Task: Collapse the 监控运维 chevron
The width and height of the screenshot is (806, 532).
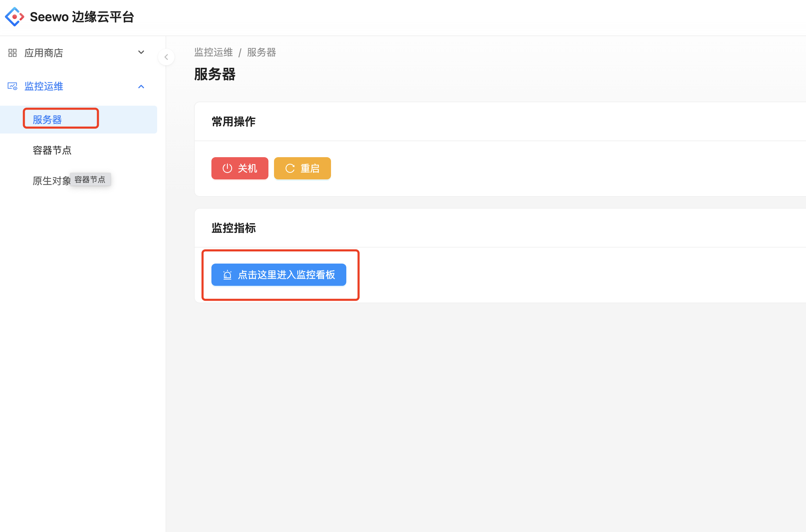Action: (x=141, y=87)
